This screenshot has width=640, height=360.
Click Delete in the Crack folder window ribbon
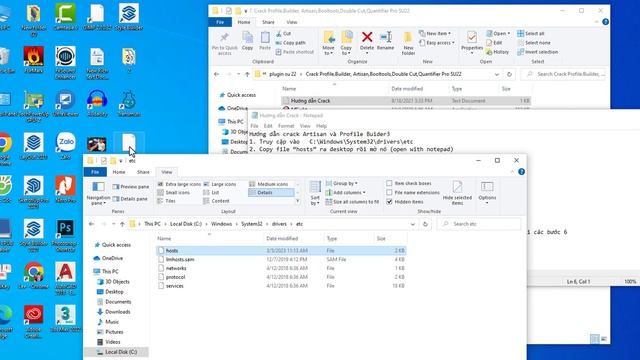click(x=367, y=41)
